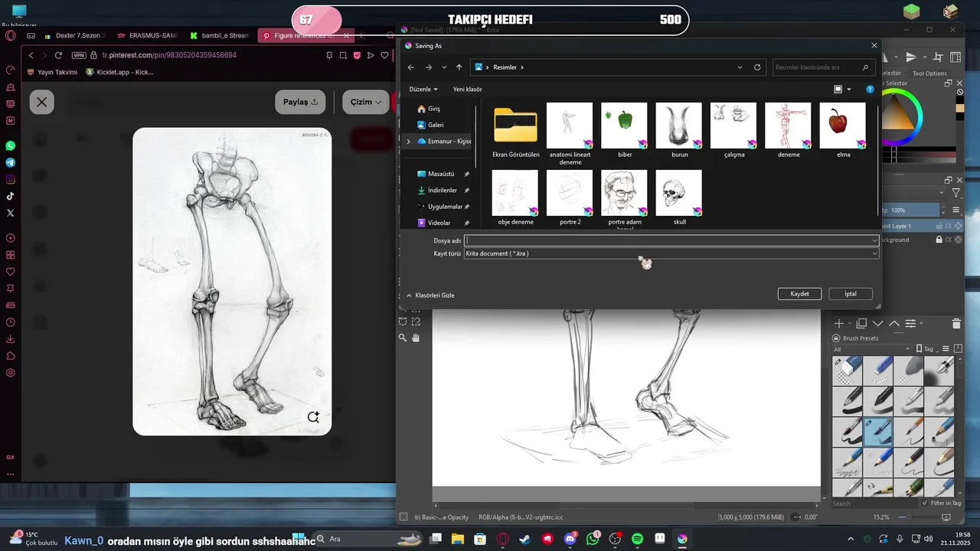Switch to the ERASMUS-SAM browser tab
This screenshot has width=980, height=551.
point(146,35)
